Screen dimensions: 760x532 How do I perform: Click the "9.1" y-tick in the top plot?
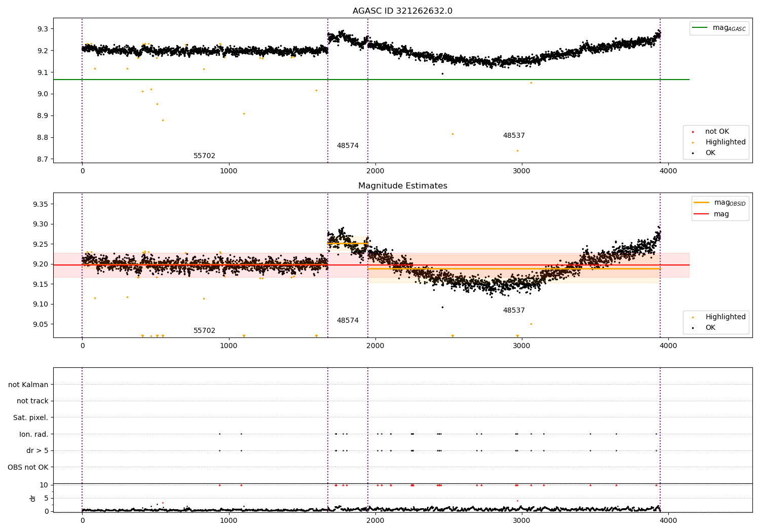[x=43, y=72]
